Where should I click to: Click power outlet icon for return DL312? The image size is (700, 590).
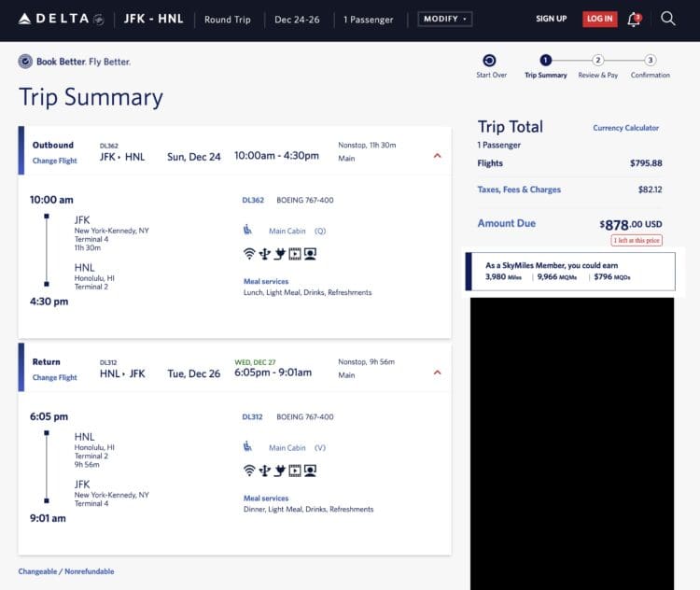[280, 471]
